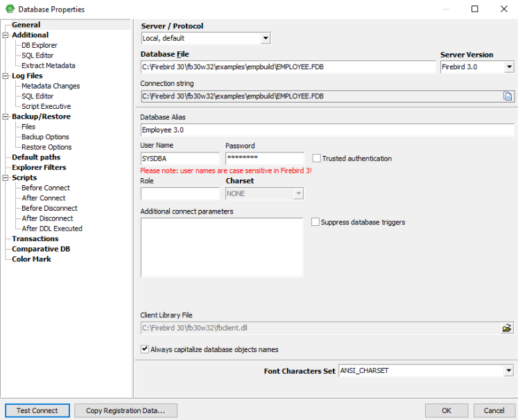Open Before Connect scripts page

pyautogui.click(x=45, y=188)
